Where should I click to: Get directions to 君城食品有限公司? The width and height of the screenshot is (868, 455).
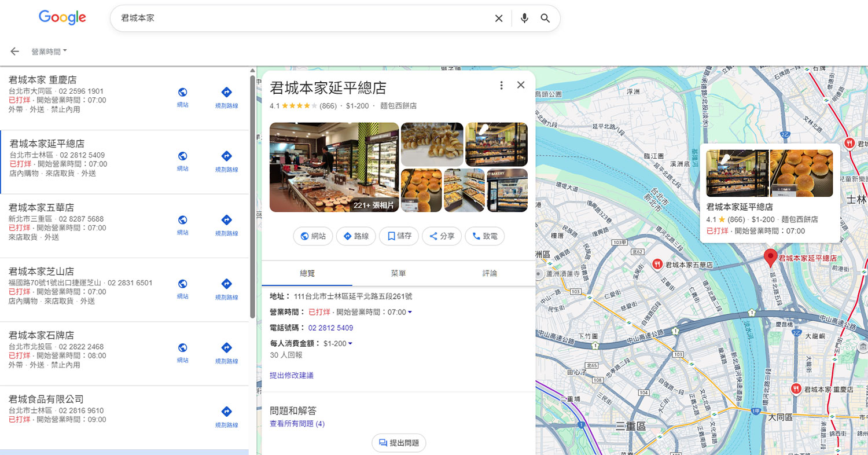coord(227,417)
